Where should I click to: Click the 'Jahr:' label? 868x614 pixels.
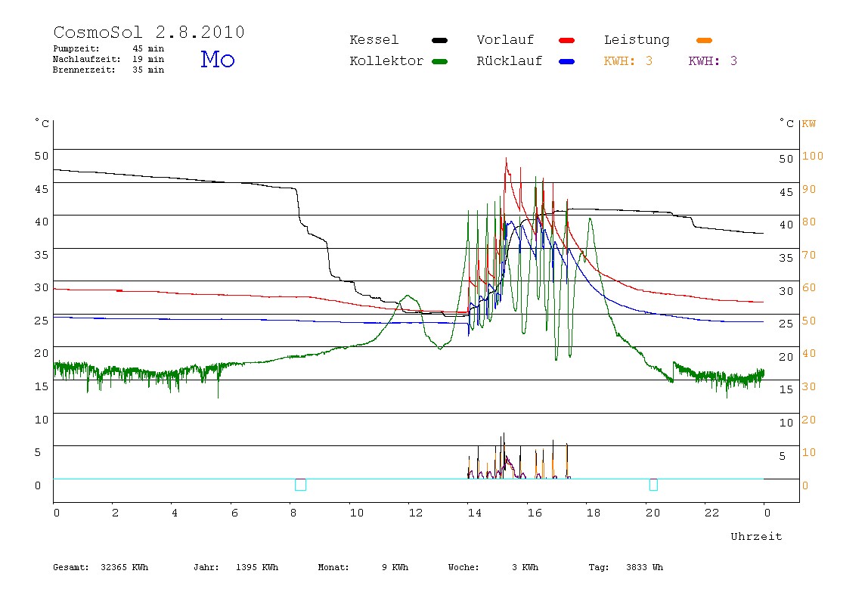coord(206,567)
